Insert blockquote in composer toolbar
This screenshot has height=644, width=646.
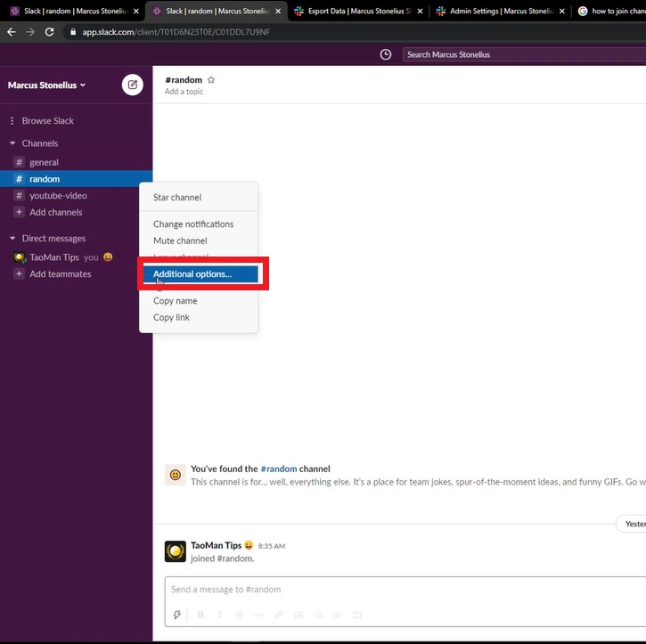(x=338, y=615)
